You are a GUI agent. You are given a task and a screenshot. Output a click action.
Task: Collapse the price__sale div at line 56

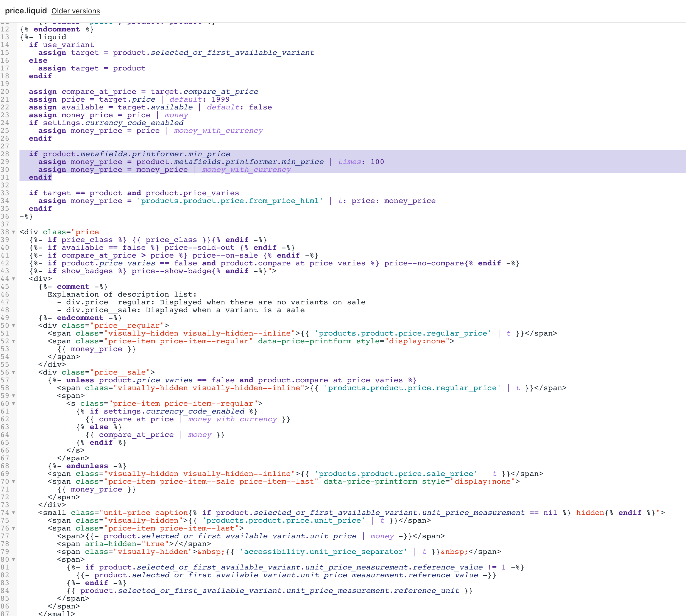tap(14, 372)
